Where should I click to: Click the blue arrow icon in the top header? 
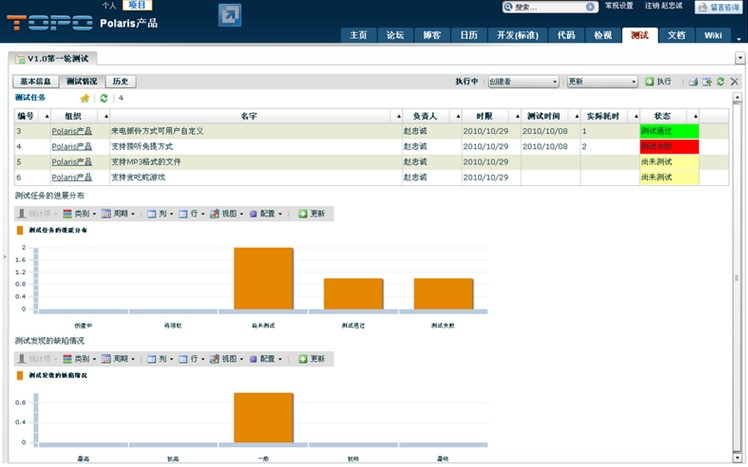click(x=229, y=14)
